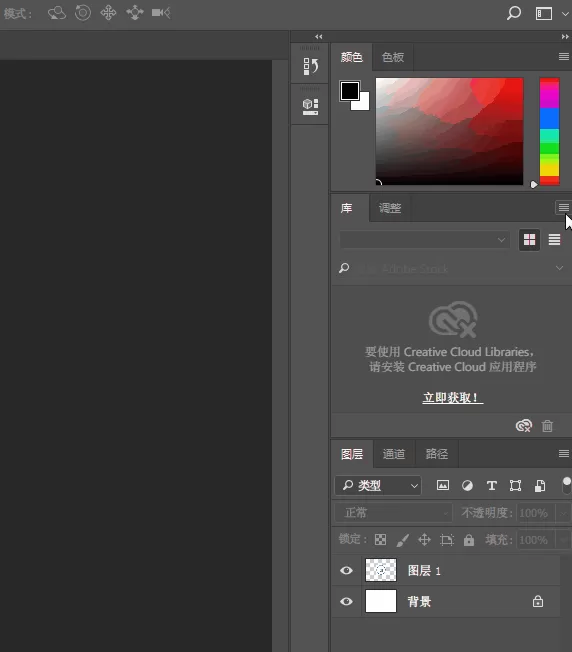Viewport: 572px width, 652px height.
Task: Filter for pixel layers icon
Action: coord(443,485)
